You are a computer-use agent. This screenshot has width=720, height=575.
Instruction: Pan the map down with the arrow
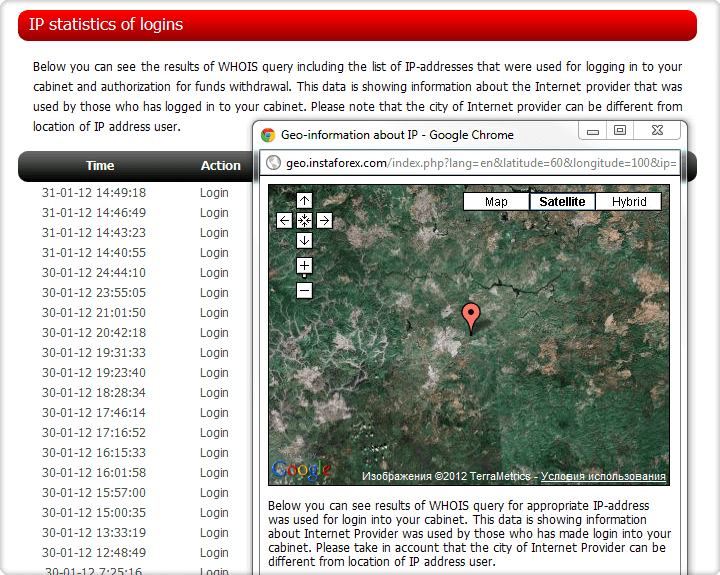coord(304,240)
